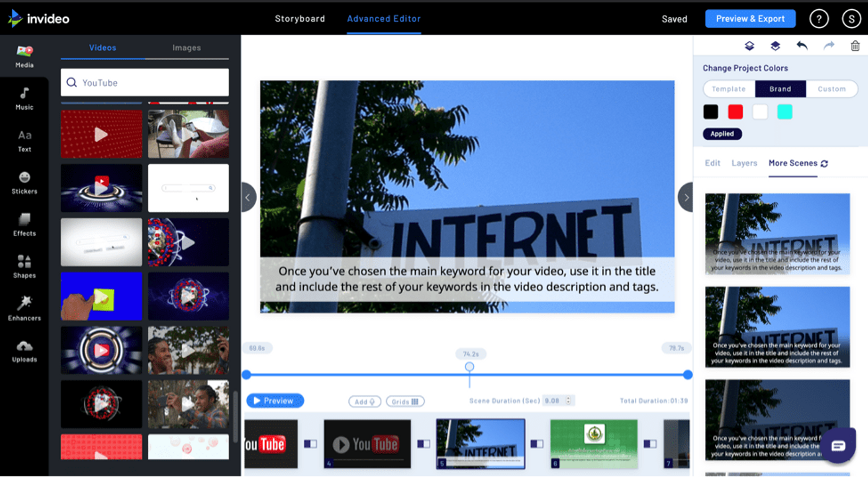Open the Uploads section
The width and height of the screenshot is (868, 477).
(x=24, y=351)
